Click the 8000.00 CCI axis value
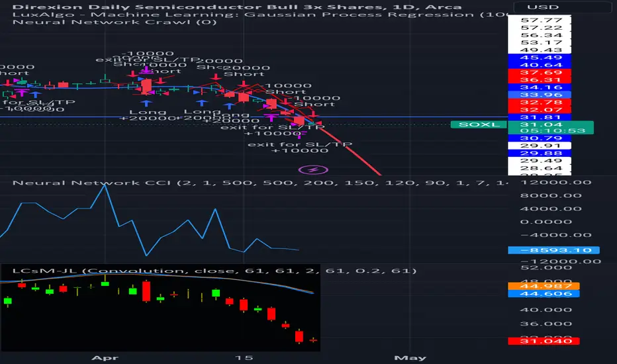 click(x=551, y=196)
